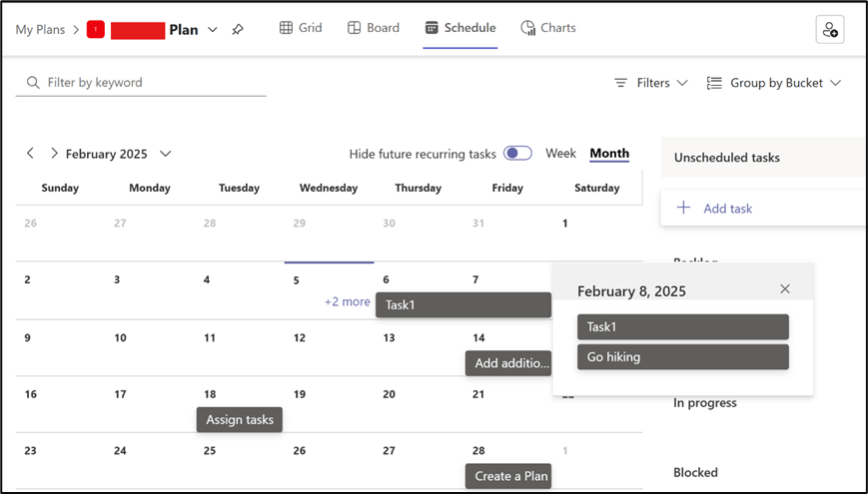Click the Filter by keyword field
The image size is (868, 494).
[141, 83]
